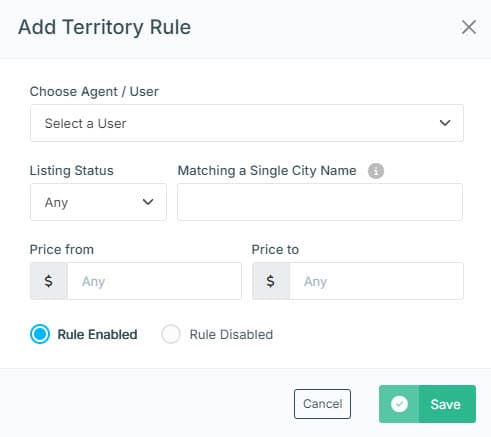Image resolution: width=491 pixels, height=437 pixels.
Task: Click the dollar icon for Price from
Action: click(x=49, y=281)
